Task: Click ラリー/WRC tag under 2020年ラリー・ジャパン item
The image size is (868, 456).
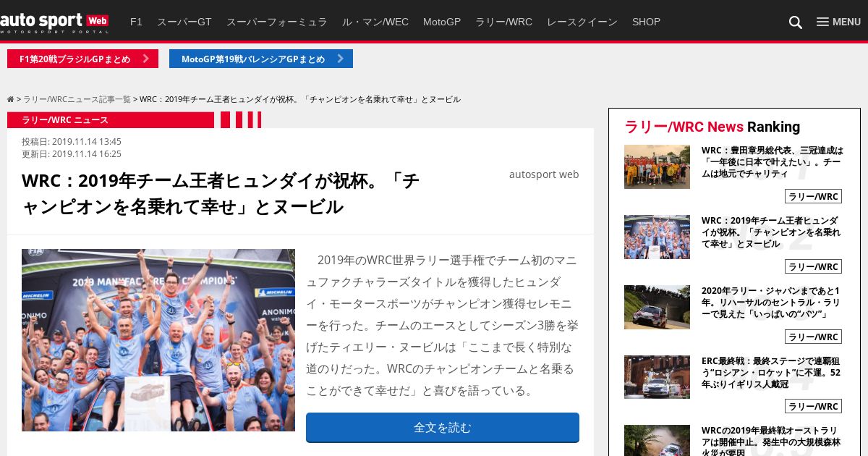Action: click(x=813, y=337)
